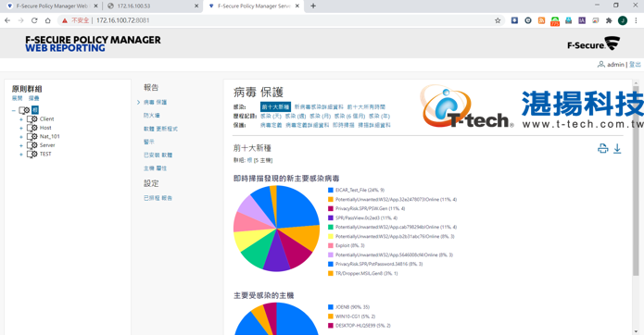
Task: Click the browser home icon
Action: coord(47,20)
